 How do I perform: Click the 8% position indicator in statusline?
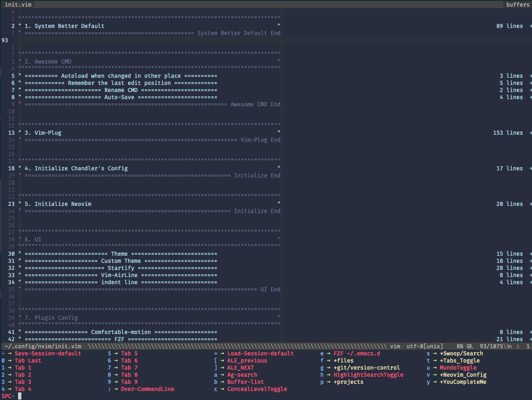pyautogui.click(x=460, y=346)
